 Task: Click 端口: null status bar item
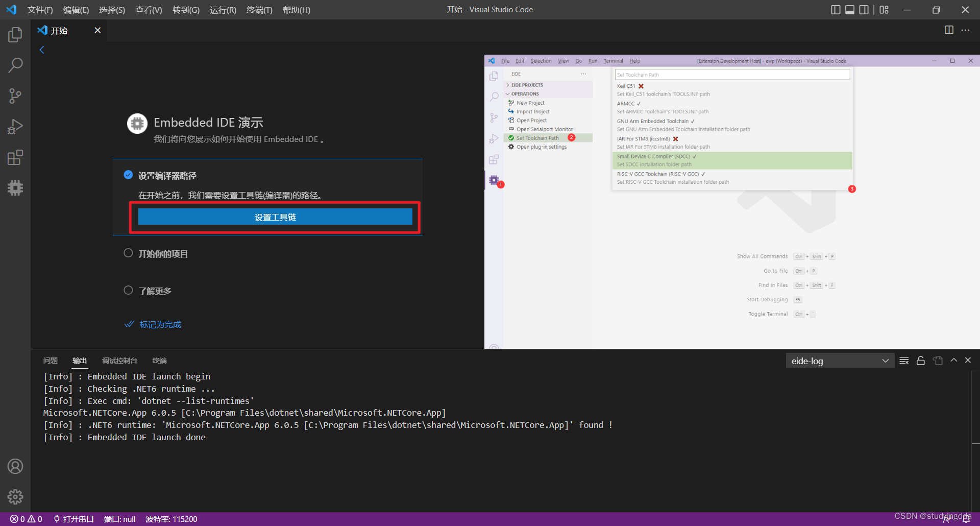click(x=119, y=519)
